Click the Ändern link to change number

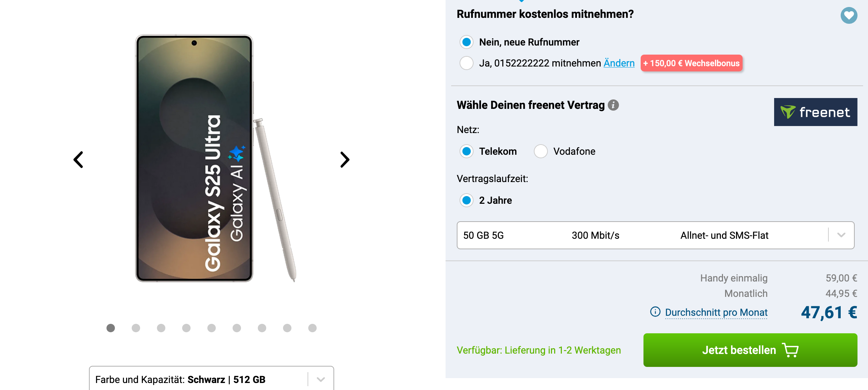point(619,63)
